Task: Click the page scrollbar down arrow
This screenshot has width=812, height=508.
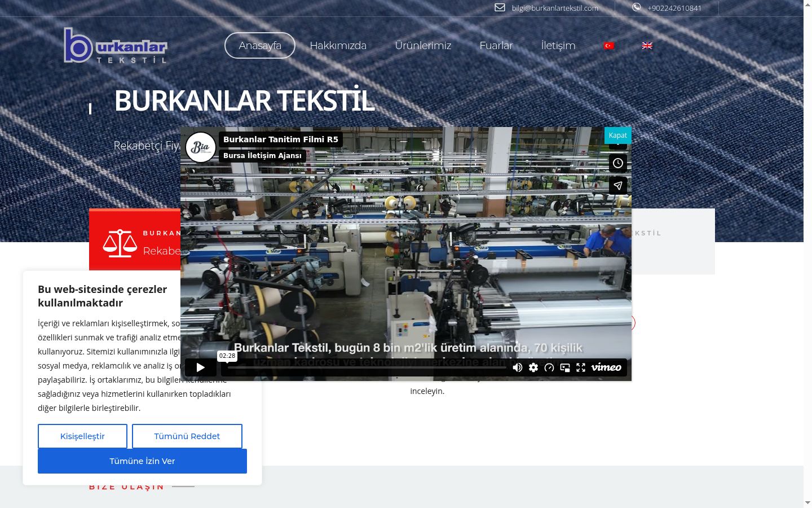Action: click(807, 502)
